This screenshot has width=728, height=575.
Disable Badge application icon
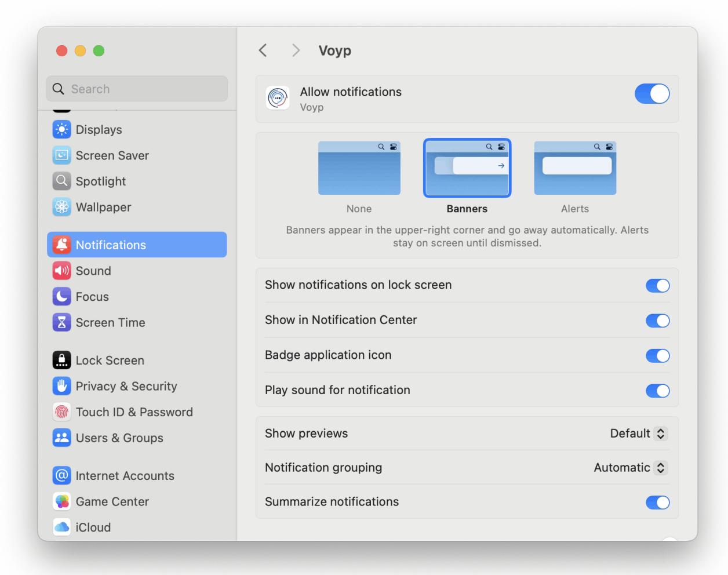pyautogui.click(x=658, y=355)
